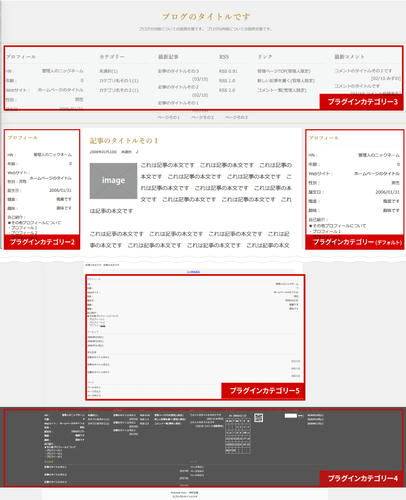The height and width of the screenshot is (500, 406).
Task: Click the リンク heading in the top plugin area
Action: tap(265, 57)
